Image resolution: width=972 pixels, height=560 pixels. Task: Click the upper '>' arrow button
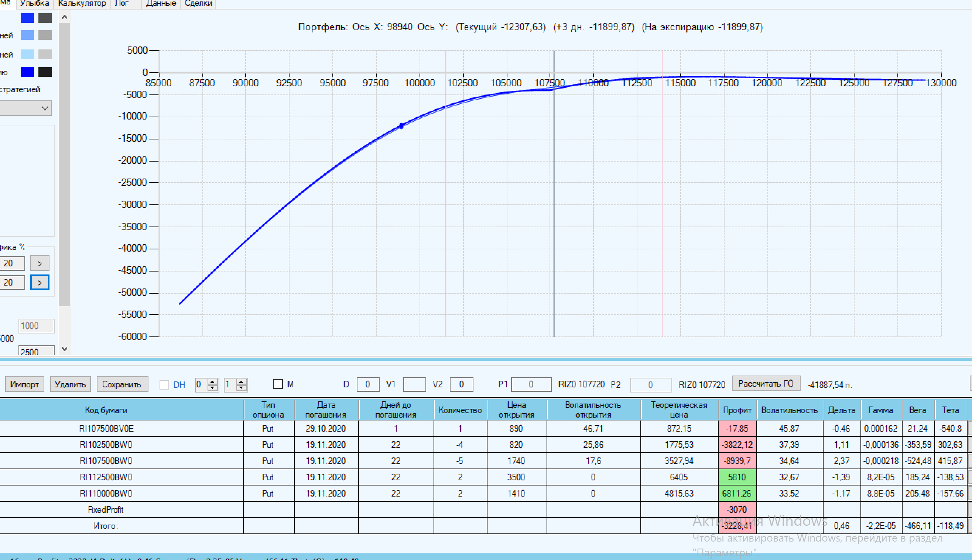coord(40,263)
